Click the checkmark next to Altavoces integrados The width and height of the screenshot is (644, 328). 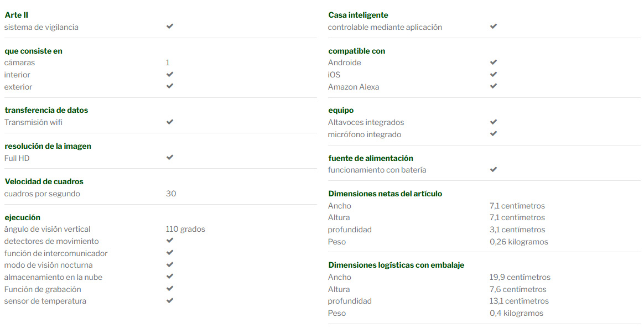click(494, 122)
